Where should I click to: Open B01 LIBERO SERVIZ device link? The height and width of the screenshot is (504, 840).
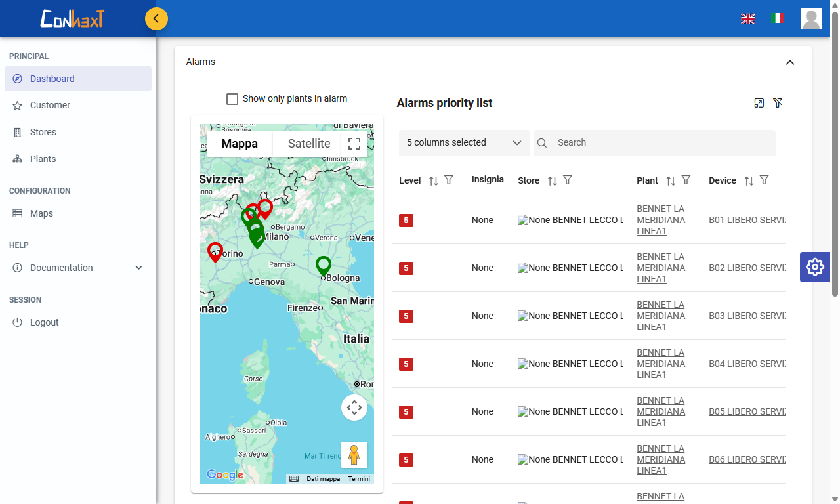(747, 220)
